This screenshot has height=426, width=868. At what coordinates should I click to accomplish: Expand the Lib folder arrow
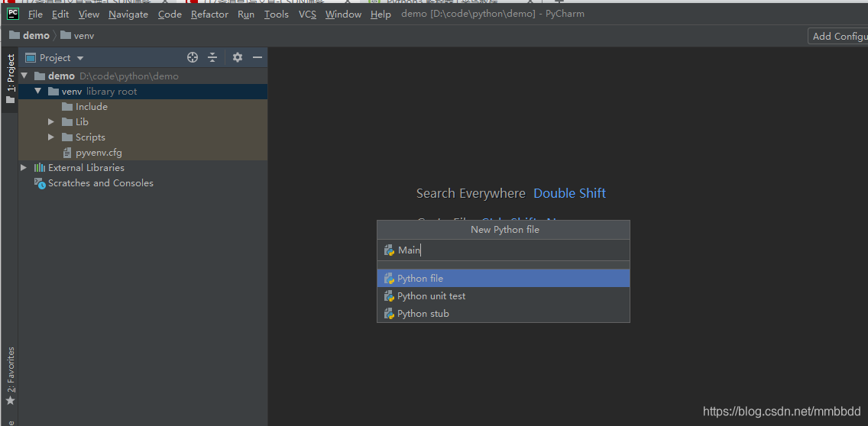[51, 121]
